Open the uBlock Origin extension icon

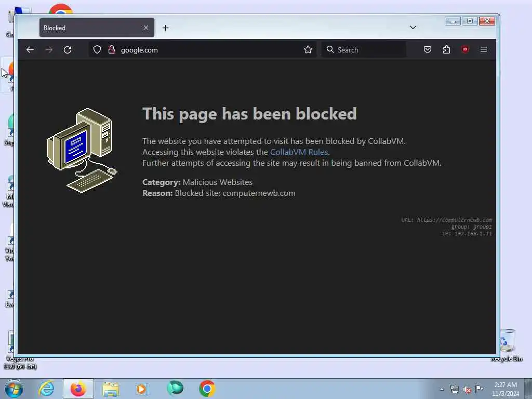[x=465, y=49]
